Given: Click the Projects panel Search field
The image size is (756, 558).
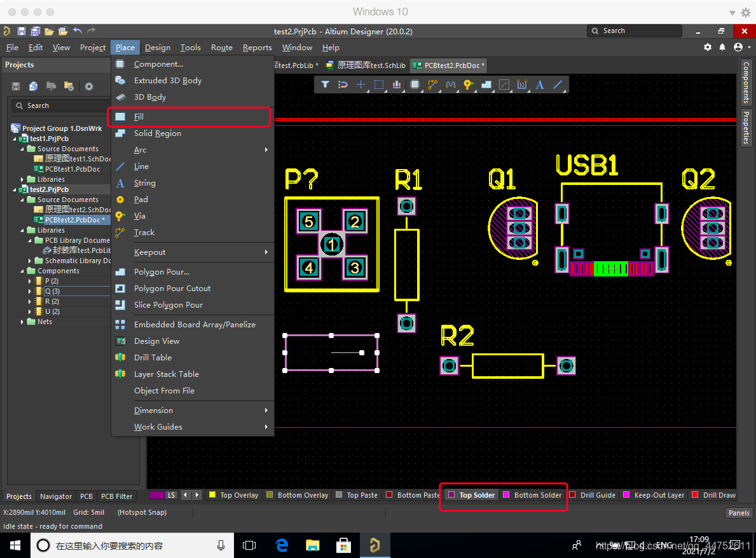Looking at the screenshot, I should [61, 105].
